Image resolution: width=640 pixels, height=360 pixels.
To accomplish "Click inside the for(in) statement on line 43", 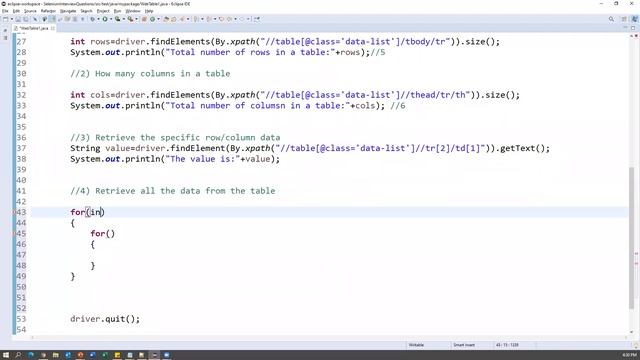I will point(87,212).
